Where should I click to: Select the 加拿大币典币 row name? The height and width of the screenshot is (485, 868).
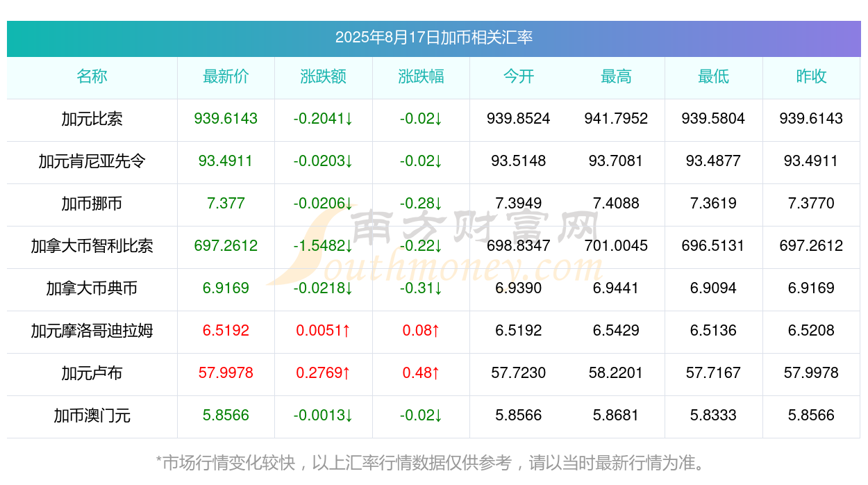coord(92,288)
